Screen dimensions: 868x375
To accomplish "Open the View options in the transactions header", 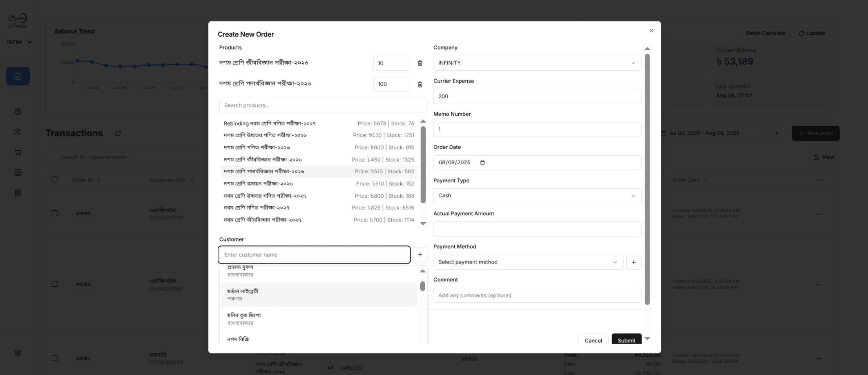I will click(x=824, y=157).
